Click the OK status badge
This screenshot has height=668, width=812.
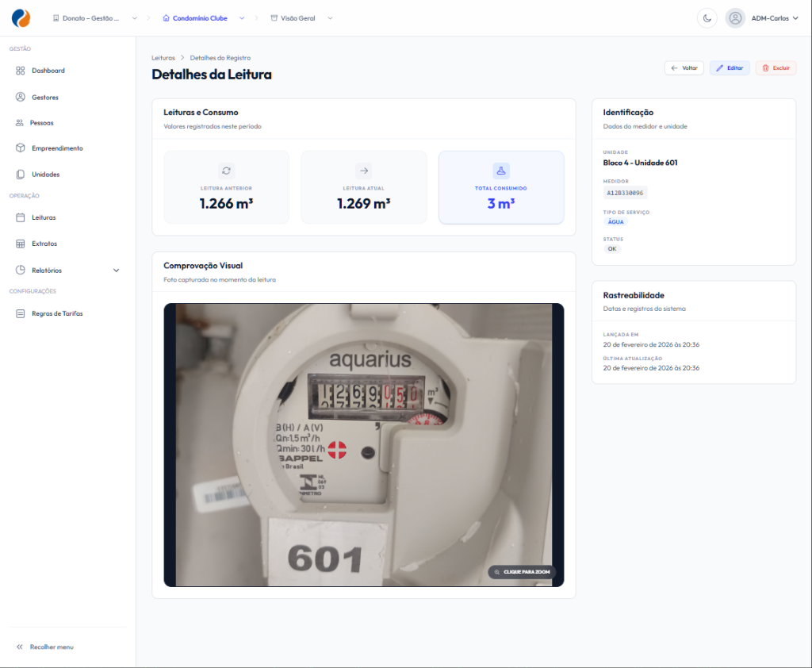[612, 249]
